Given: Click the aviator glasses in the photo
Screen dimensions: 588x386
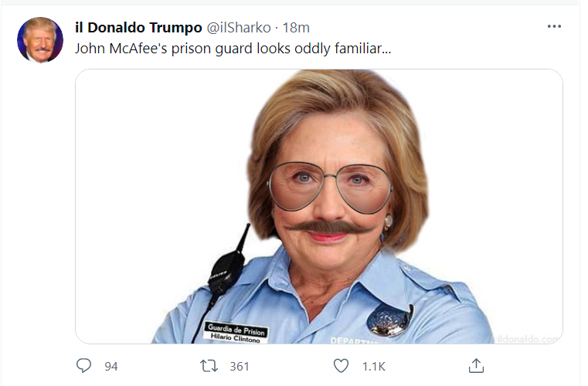Looking at the screenshot, I should coord(329,186).
